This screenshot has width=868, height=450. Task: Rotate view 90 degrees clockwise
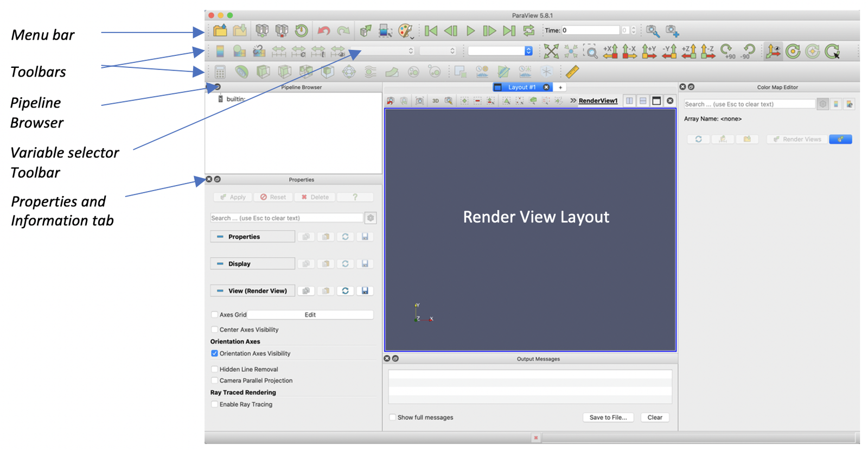click(727, 52)
